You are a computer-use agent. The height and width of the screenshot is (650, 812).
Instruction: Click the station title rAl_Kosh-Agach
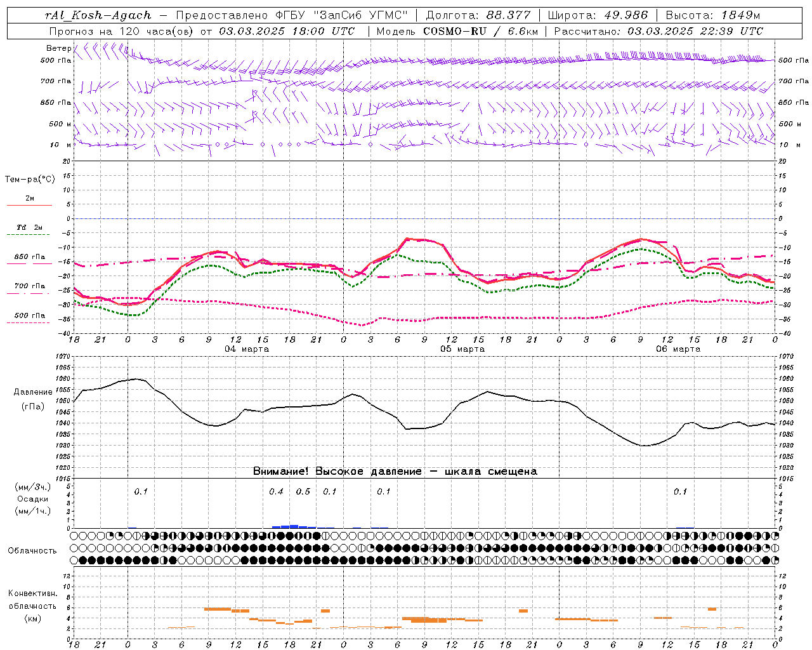click(x=98, y=15)
